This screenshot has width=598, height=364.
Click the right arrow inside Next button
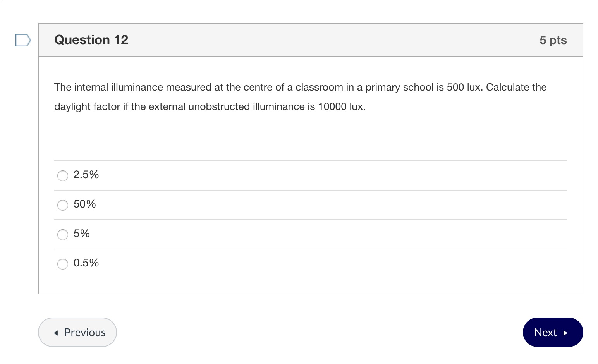(x=565, y=332)
